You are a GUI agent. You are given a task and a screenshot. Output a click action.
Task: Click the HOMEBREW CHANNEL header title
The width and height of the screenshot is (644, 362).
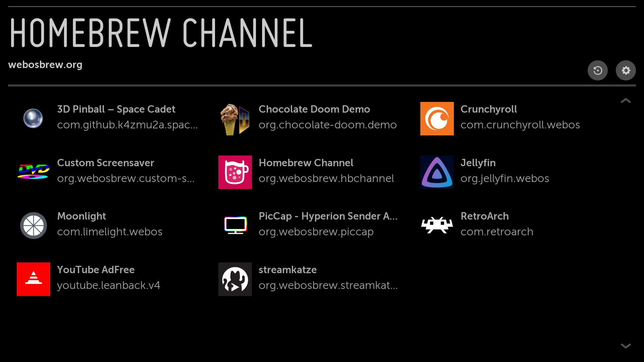[161, 33]
